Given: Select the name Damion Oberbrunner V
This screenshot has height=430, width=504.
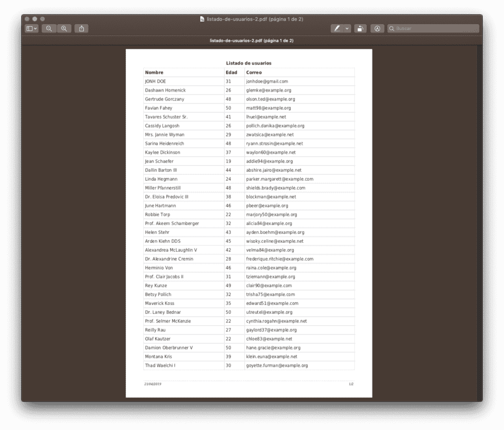Looking at the screenshot, I should point(169,348).
